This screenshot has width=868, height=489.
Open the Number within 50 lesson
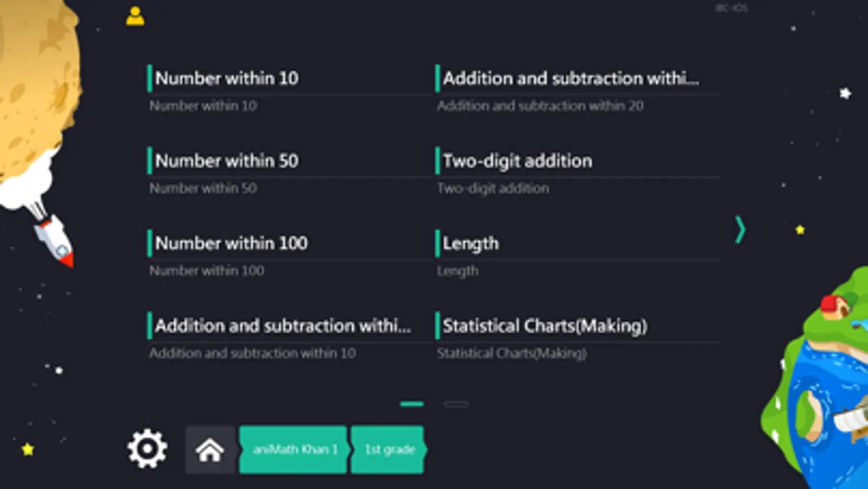point(288,172)
